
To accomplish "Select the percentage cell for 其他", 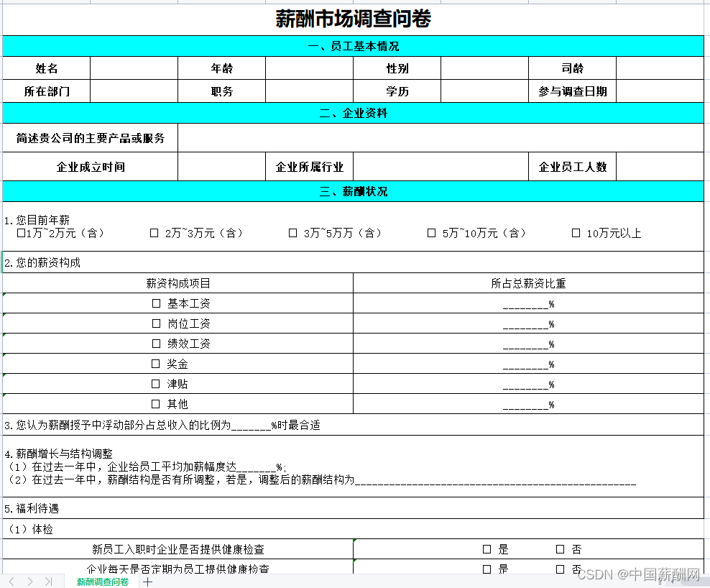I will point(528,404).
